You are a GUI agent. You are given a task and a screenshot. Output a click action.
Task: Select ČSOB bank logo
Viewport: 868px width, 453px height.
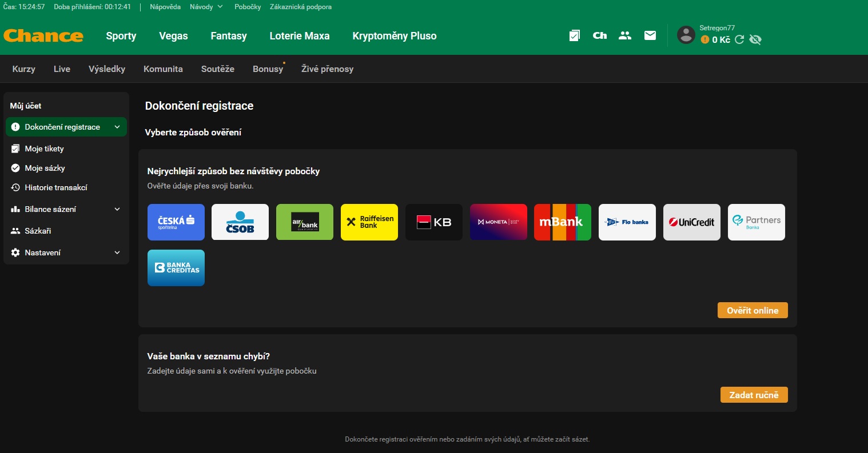(x=240, y=222)
